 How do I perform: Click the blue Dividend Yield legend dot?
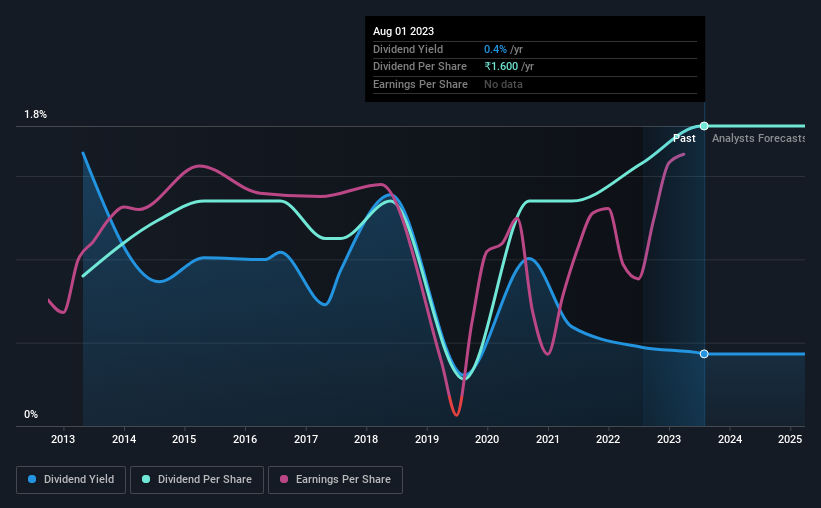pos(32,479)
